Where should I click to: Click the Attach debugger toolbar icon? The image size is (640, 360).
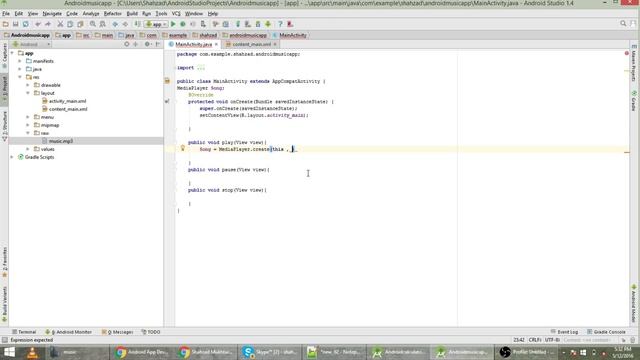(x=203, y=24)
